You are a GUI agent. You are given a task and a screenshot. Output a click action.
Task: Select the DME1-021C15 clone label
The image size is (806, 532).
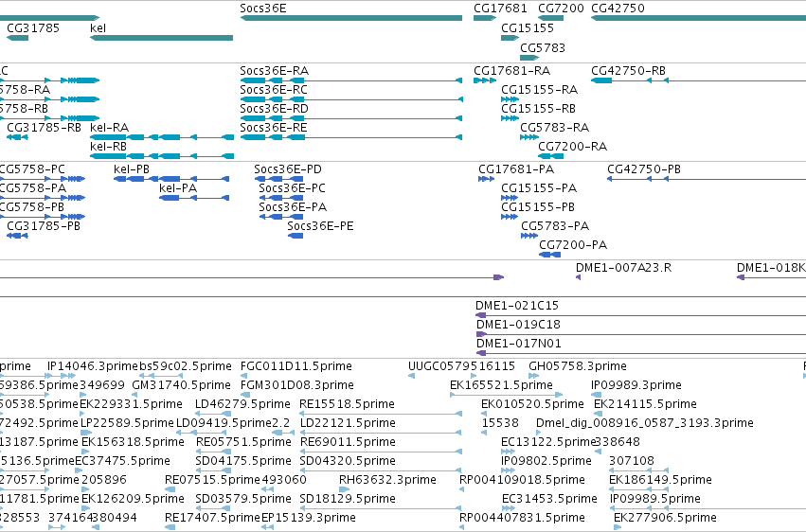pyautogui.click(x=517, y=306)
